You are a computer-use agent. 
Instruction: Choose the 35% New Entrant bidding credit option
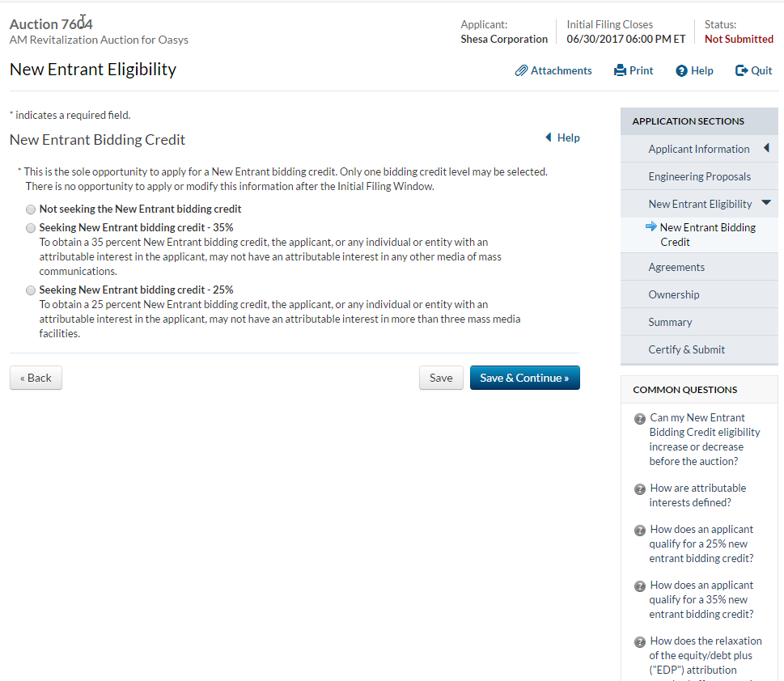pos(31,228)
